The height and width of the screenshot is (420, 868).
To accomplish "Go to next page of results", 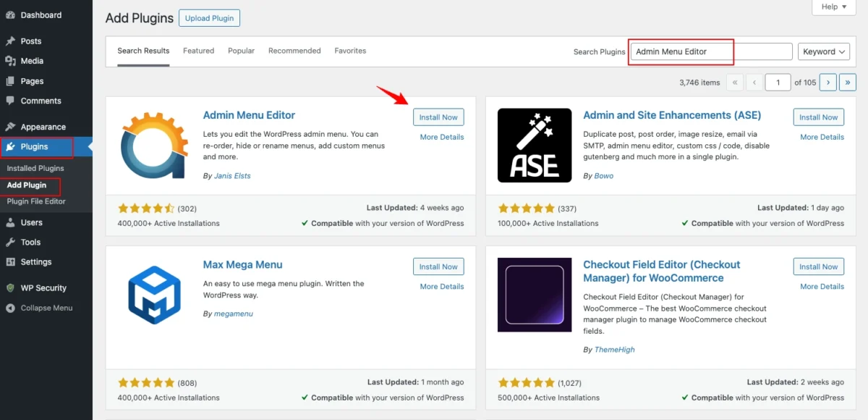I will click(x=828, y=82).
